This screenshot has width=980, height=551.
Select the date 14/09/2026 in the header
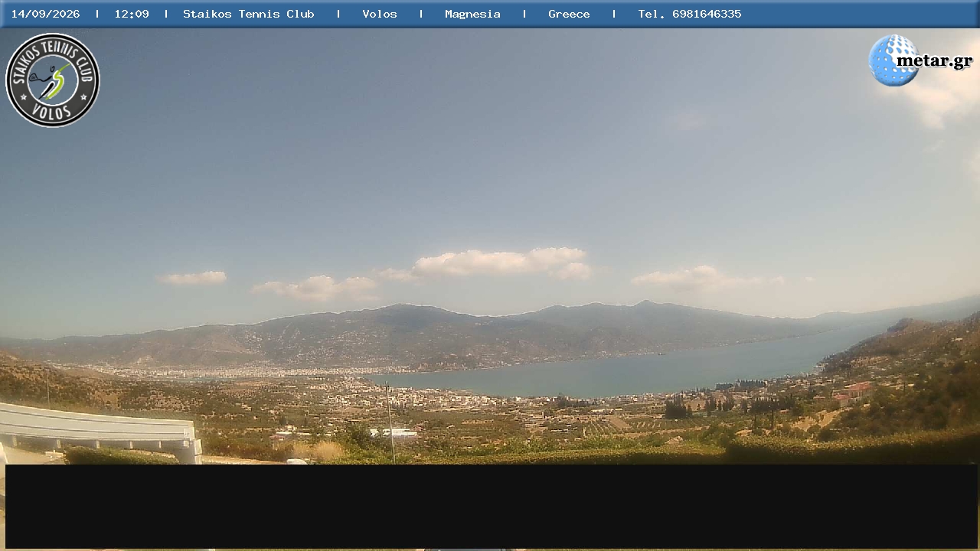click(x=45, y=14)
